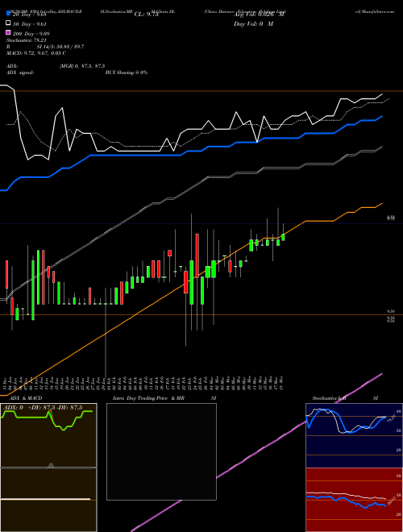Click 'ADX: 0 +DY: 87.5 -DY: 87.5' readout

point(43,408)
